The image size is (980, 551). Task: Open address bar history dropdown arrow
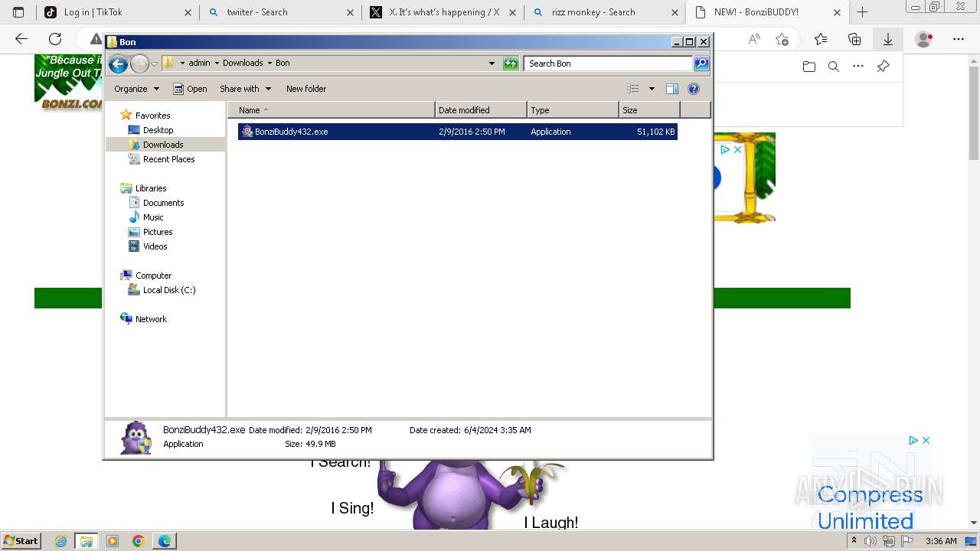coord(492,64)
